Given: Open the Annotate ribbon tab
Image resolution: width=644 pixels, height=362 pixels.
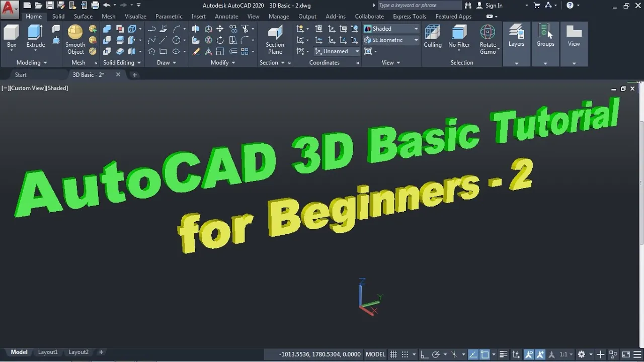Looking at the screenshot, I should (x=226, y=16).
